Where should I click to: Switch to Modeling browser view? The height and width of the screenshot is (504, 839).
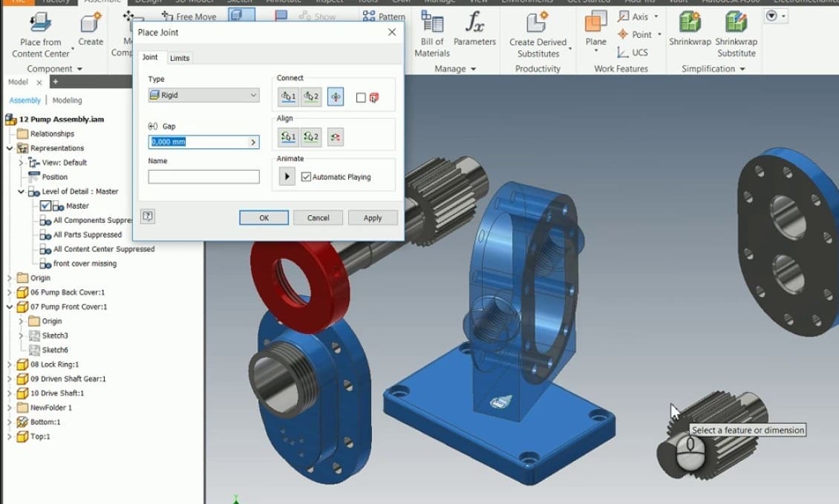(67, 100)
